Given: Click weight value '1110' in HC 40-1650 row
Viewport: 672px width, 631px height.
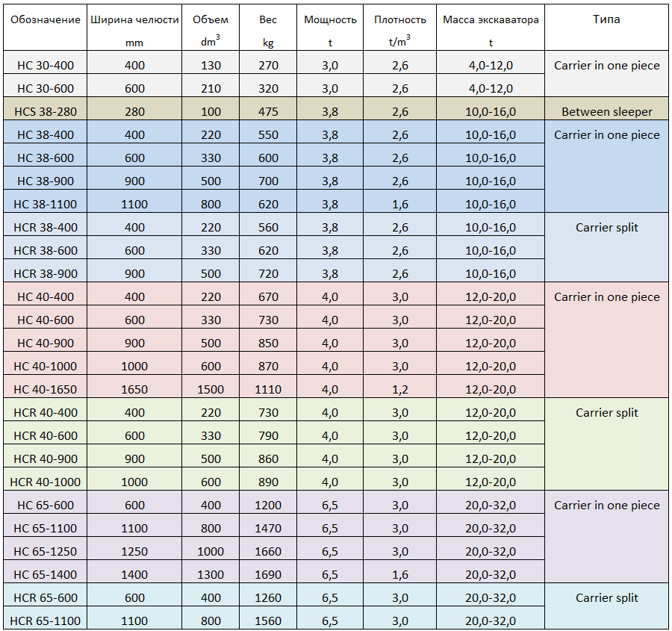Looking at the screenshot, I should [268, 389].
